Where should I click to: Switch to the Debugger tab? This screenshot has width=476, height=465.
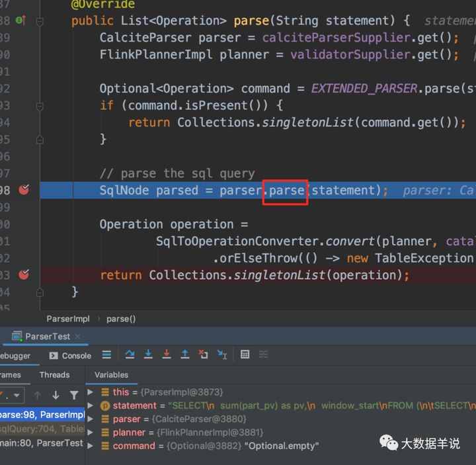point(15,356)
